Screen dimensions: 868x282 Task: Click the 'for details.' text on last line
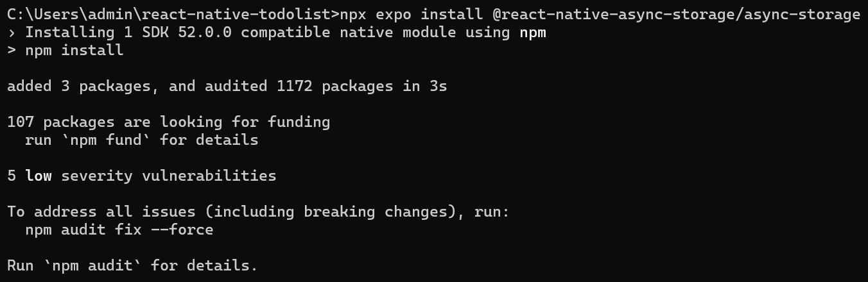click(x=205, y=265)
